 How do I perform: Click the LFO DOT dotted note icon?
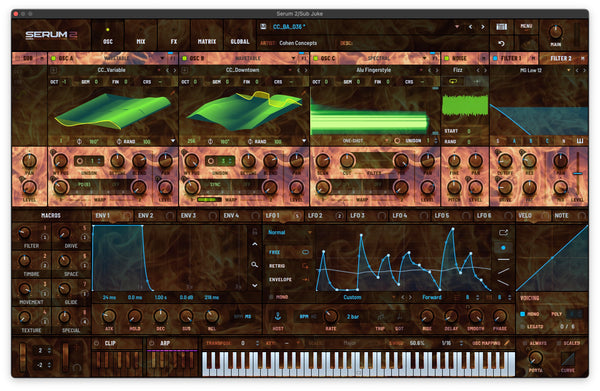coord(399,317)
